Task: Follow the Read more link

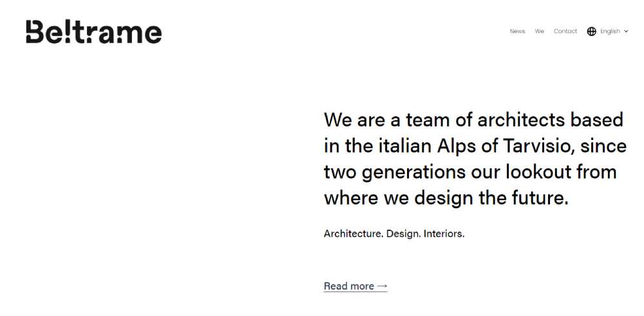Action: [355, 286]
